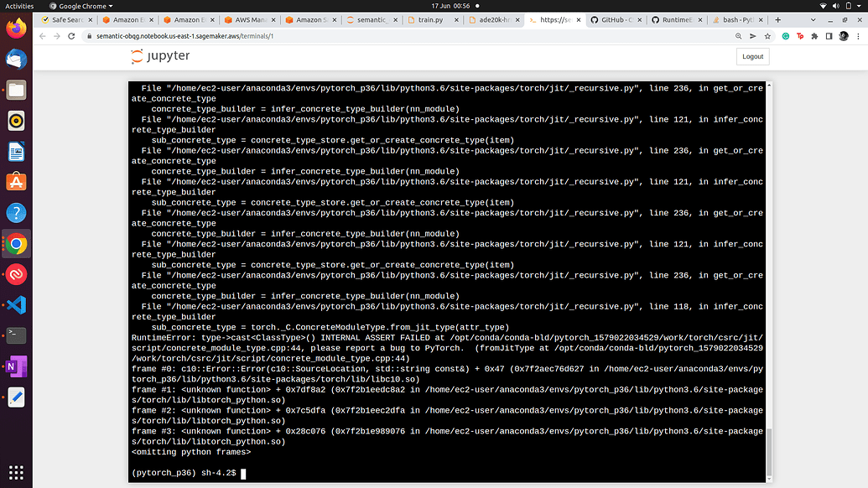The height and width of the screenshot is (488, 868).
Task: Open LibreOffice Writer from the dock
Action: point(16,152)
